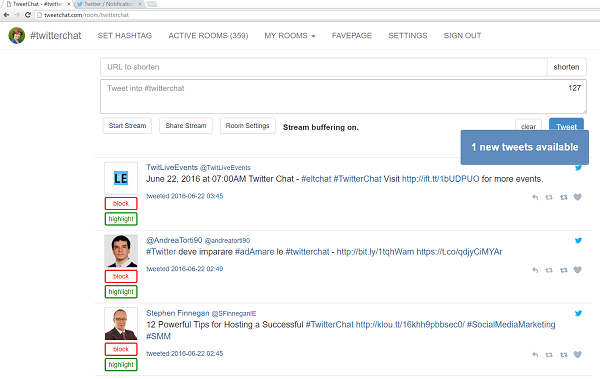
Task: Reload the page with refresh icon
Action: click(28, 15)
